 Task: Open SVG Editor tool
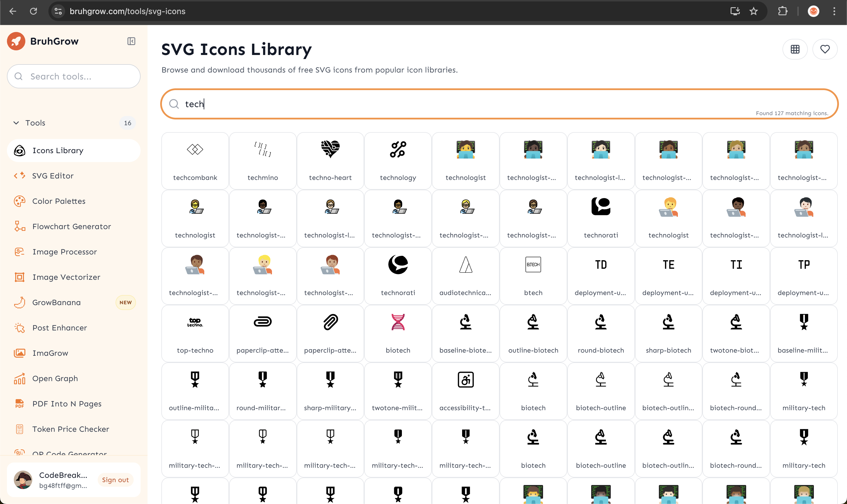tap(74, 176)
